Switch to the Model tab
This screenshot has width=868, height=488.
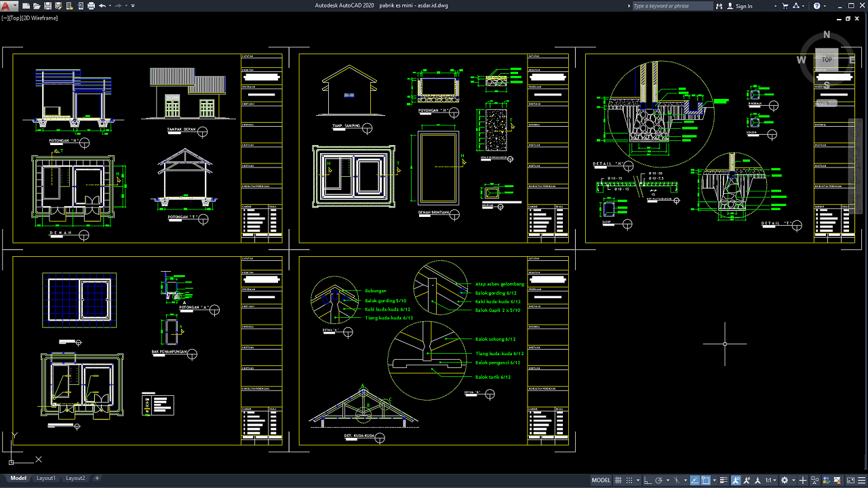tap(18, 479)
